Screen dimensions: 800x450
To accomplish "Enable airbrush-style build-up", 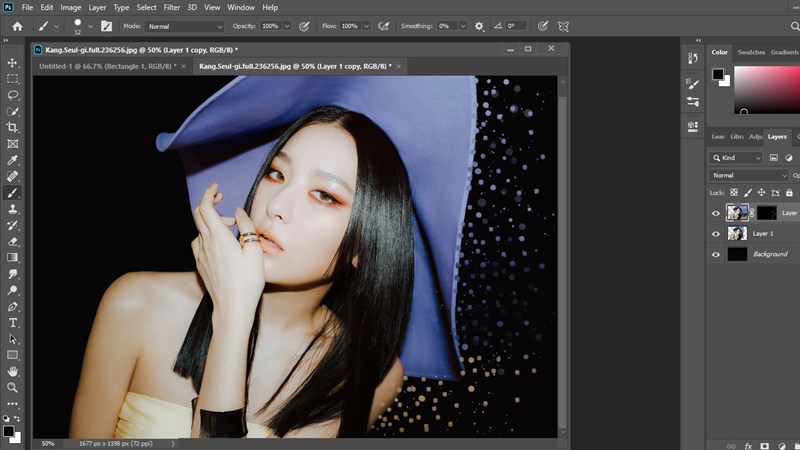I will tap(384, 27).
